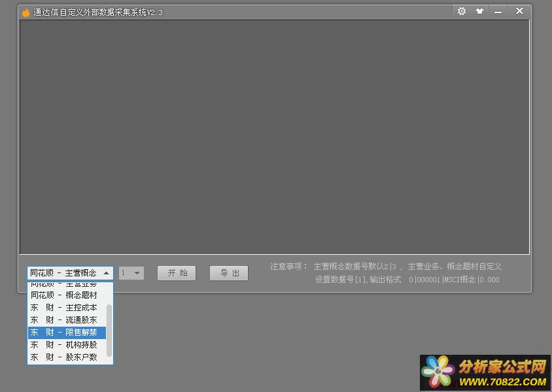Select 同花顺 - 概念题材 from list
This screenshot has height=392, width=552.
[x=67, y=295]
